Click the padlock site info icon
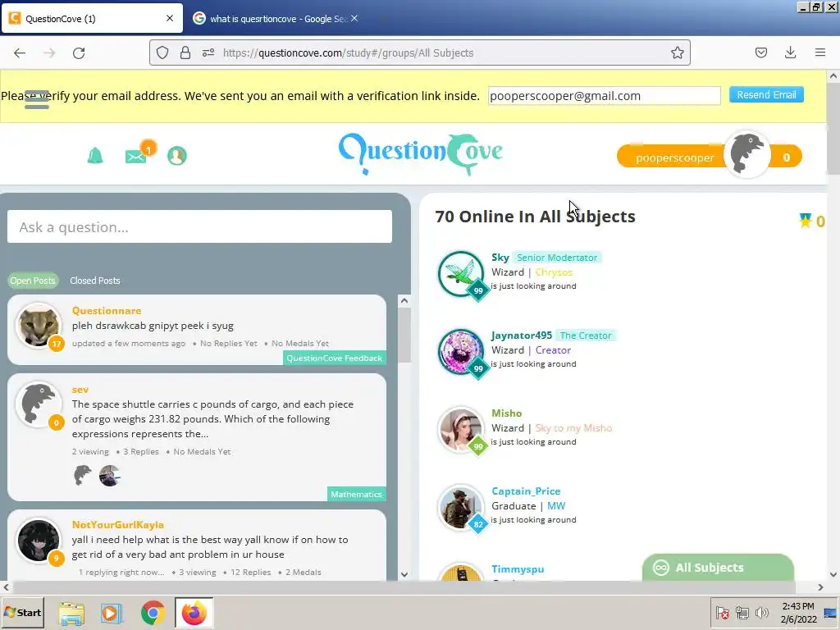Image resolution: width=840 pixels, height=630 pixels. tap(185, 52)
